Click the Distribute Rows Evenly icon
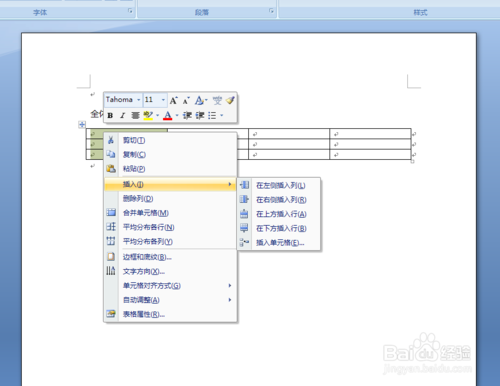The image size is (500, 386). (x=111, y=227)
